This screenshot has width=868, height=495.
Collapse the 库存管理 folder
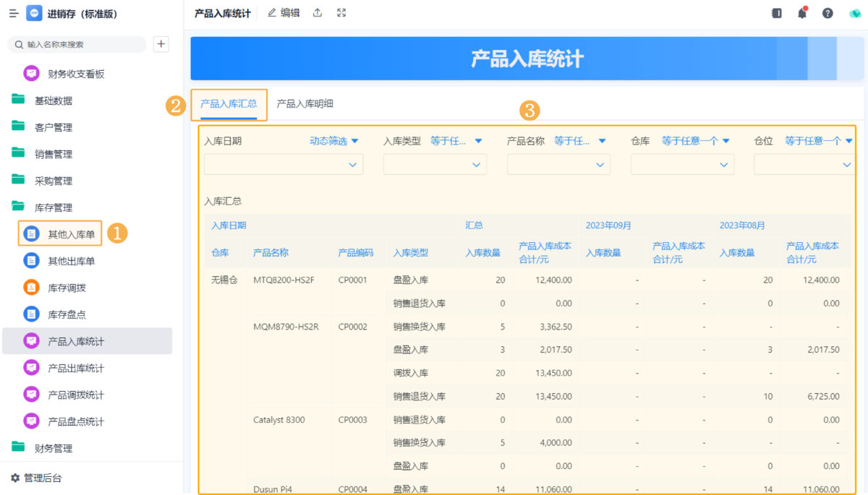pos(53,207)
